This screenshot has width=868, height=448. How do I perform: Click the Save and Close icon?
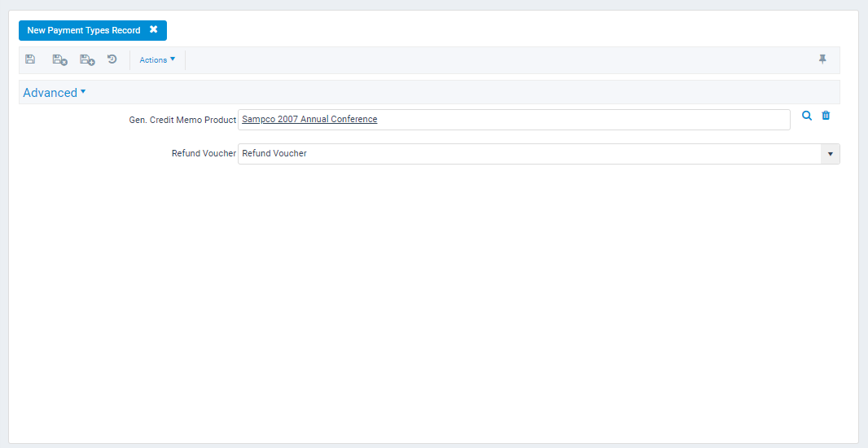coord(59,59)
